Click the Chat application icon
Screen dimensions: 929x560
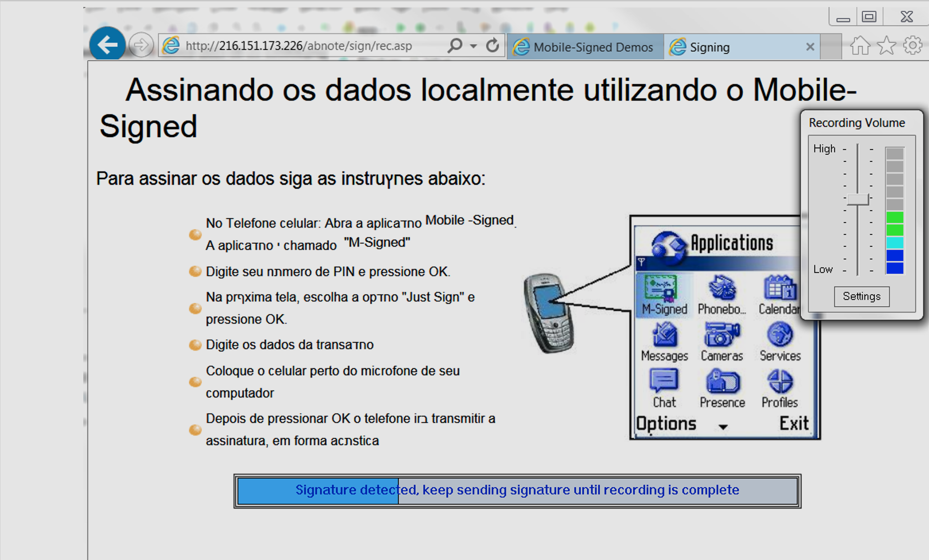tap(664, 389)
